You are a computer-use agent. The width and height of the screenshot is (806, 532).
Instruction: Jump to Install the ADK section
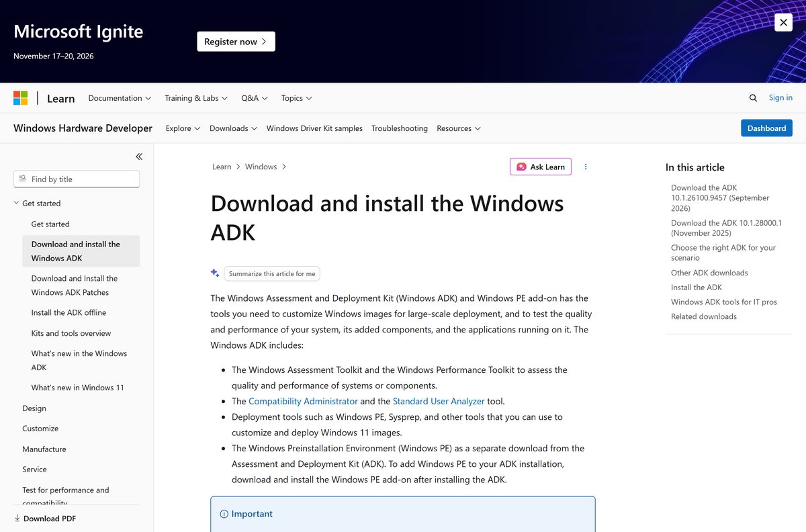click(697, 287)
